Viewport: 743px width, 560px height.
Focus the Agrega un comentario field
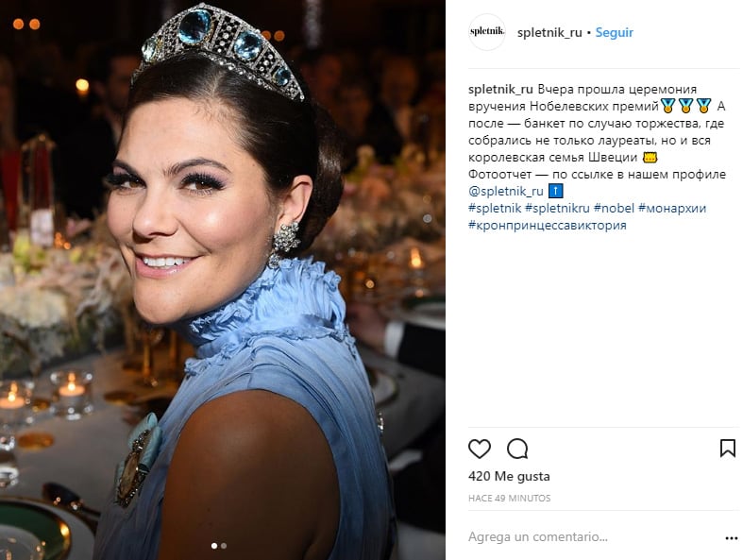(x=592, y=536)
